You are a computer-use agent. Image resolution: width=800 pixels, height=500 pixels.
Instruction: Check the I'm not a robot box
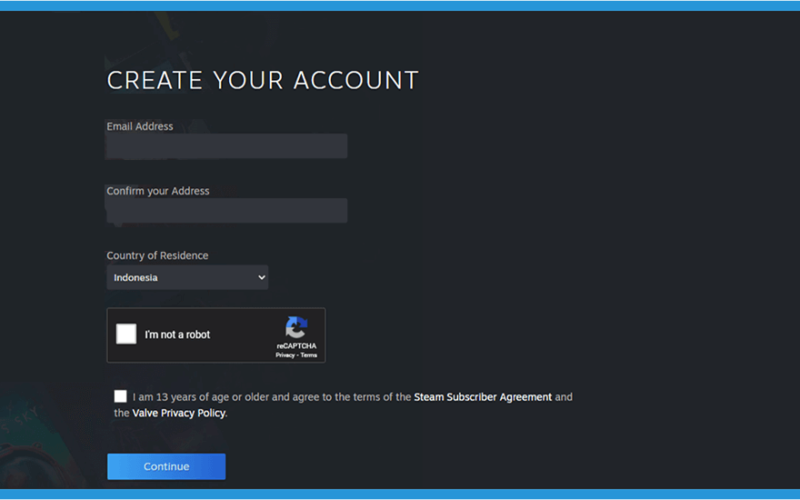pos(126,334)
